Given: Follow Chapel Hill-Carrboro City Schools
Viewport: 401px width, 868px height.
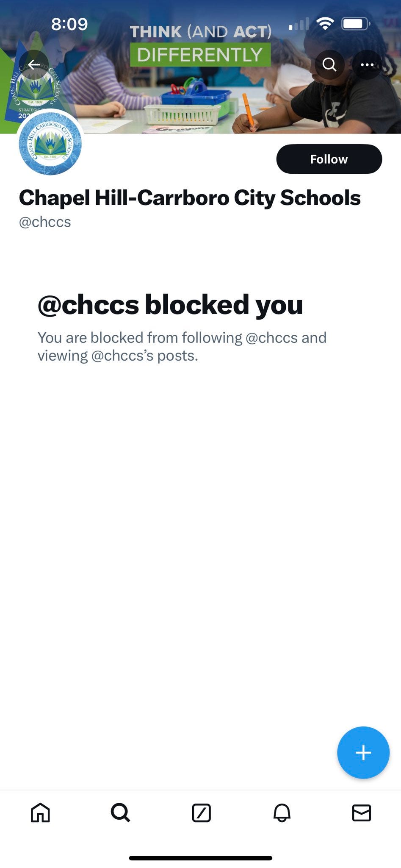Looking at the screenshot, I should (x=329, y=159).
